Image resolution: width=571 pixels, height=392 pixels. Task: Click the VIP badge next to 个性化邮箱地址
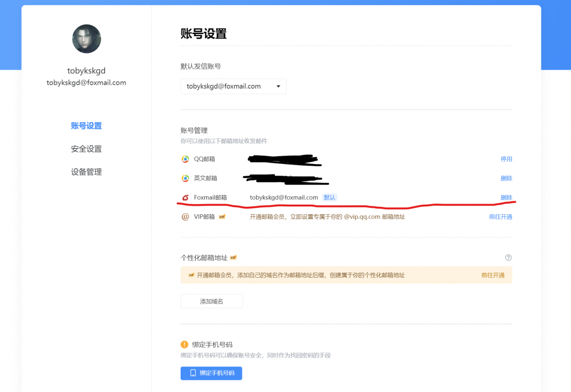(x=234, y=258)
